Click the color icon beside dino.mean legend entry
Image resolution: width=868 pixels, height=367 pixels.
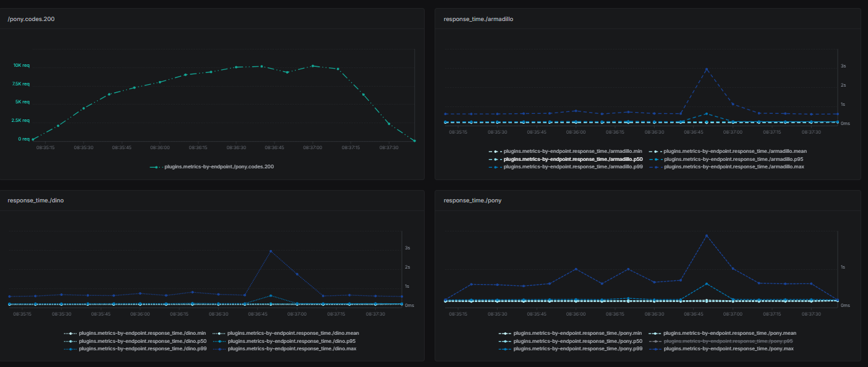pyautogui.click(x=218, y=332)
